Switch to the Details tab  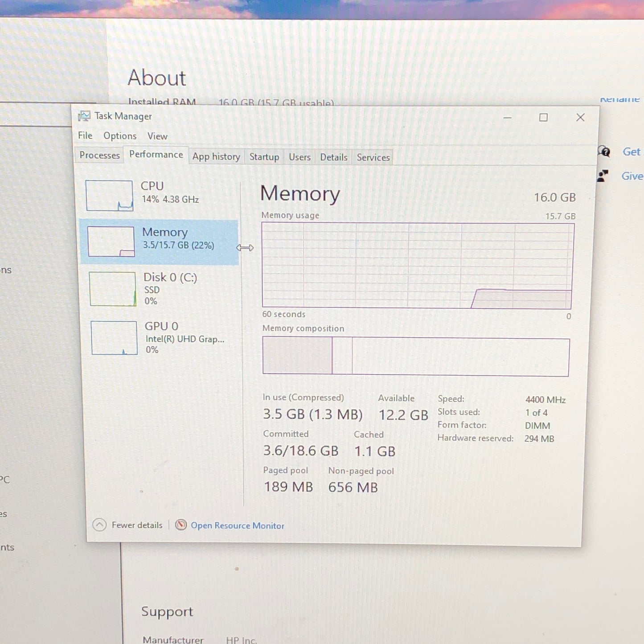pyautogui.click(x=333, y=157)
